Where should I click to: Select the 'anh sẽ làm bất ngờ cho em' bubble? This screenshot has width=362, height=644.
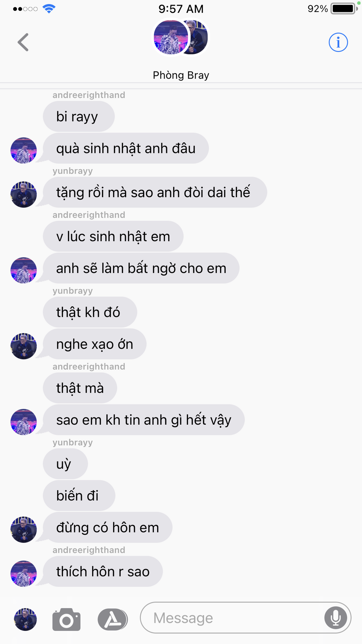coord(141,268)
